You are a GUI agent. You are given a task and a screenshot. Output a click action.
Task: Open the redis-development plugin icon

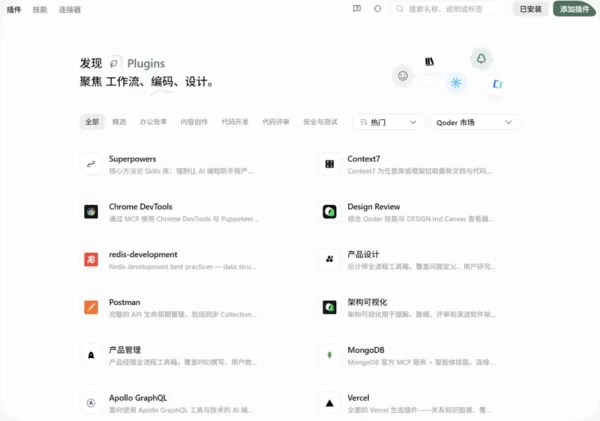[x=91, y=259]
